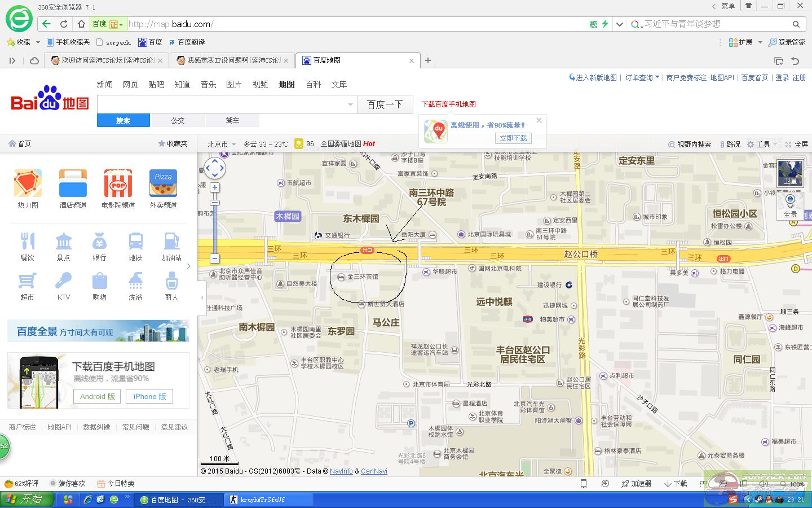812x508 pixels.
Task: Click the map zoom slider track
Action: 215,223
